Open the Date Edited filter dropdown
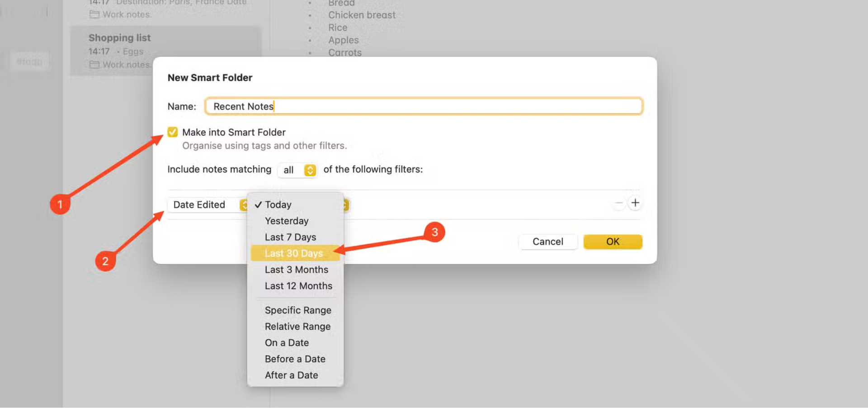868x408 pixels. (x=208, y=205)
